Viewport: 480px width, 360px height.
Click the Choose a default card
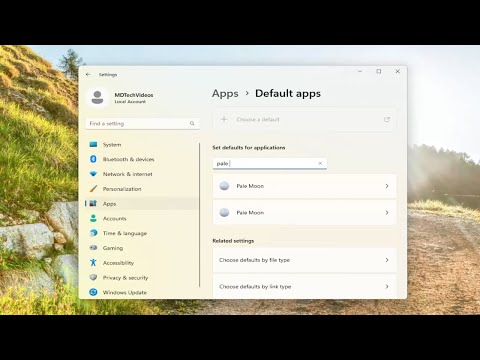(x=305, y=119)
